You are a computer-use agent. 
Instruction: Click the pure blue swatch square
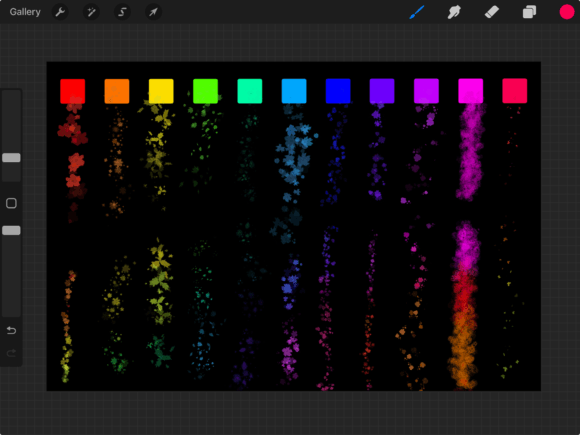338,91
